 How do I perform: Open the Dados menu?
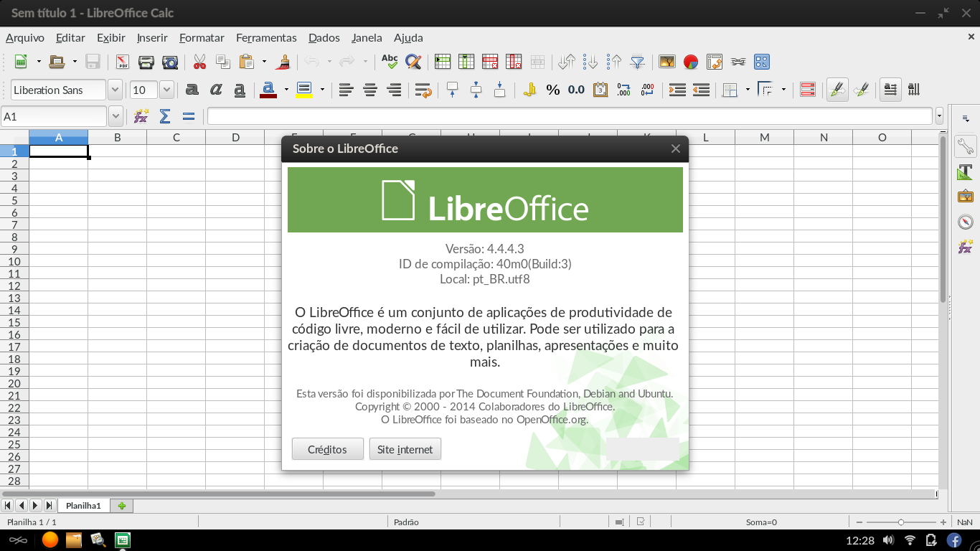pos(324,37)
